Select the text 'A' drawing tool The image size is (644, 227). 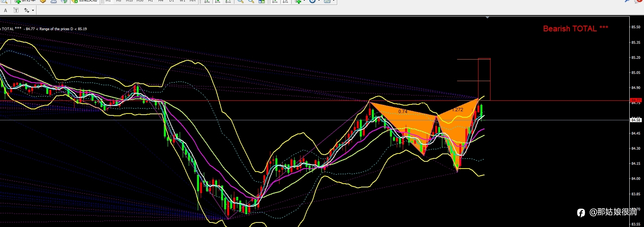[x=5, y=11]
